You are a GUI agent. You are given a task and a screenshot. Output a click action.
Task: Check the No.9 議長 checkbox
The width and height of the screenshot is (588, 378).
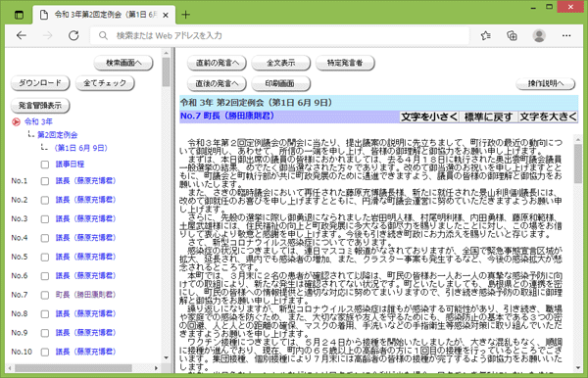(x=45, y=333)
